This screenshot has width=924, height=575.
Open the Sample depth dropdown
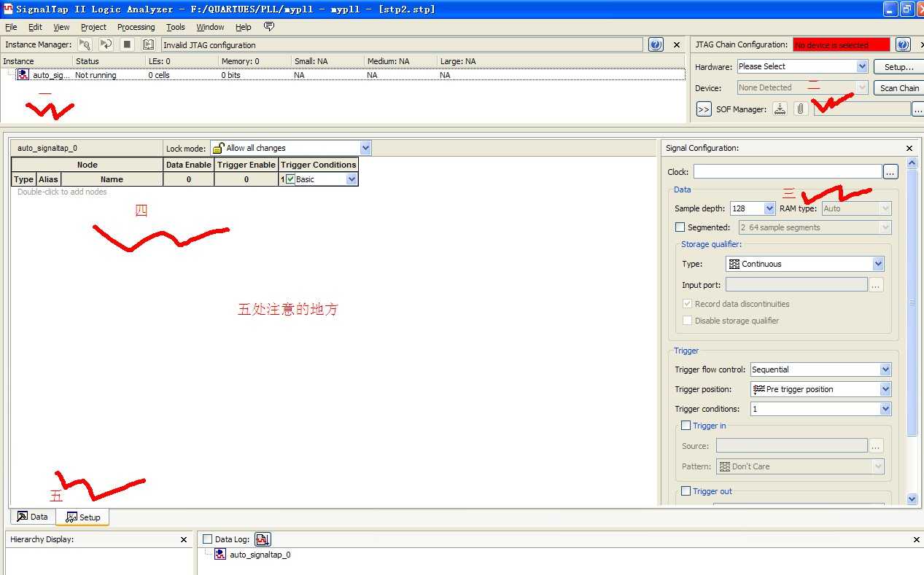[769, 208]
